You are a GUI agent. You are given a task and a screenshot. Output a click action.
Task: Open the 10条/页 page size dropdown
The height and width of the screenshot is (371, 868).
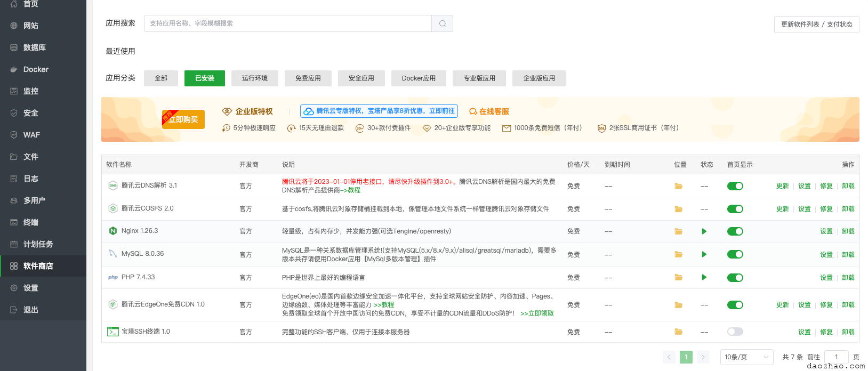[x=746, y=357]
